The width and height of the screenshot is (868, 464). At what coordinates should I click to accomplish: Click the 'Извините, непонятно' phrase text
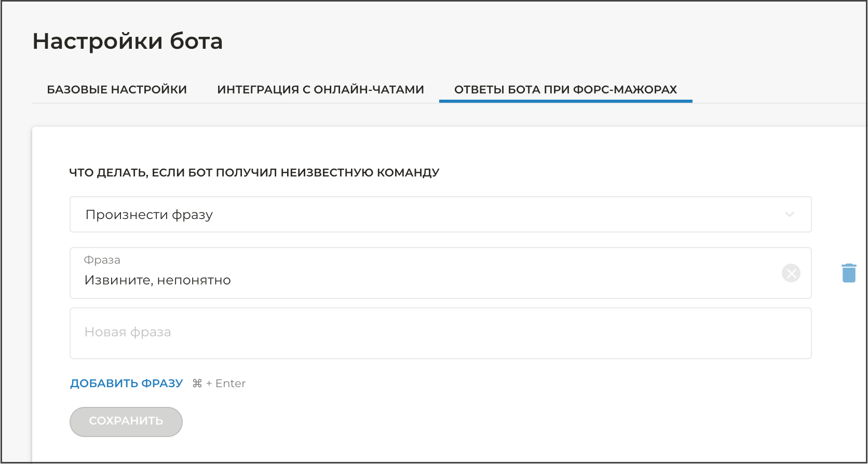(x=158, y=280)
